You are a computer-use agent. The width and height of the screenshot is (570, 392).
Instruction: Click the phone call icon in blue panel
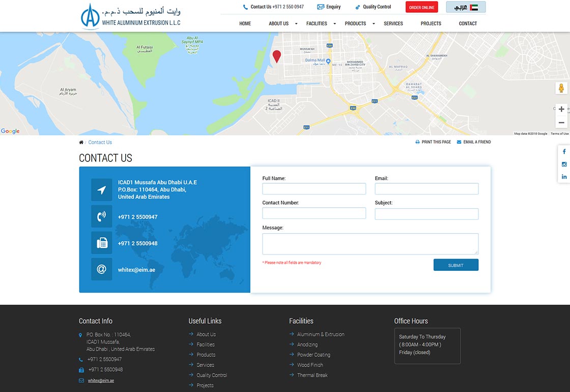tap(101, 216)
